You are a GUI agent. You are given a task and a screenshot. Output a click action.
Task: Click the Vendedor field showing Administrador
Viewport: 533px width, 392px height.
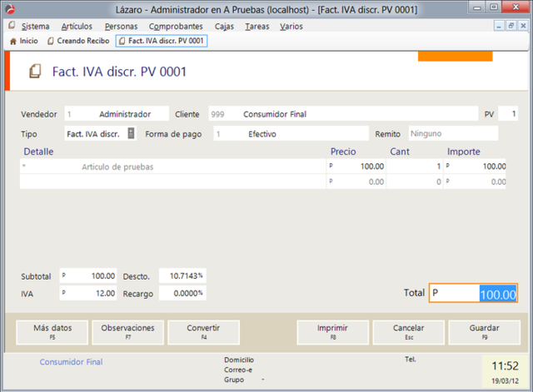(117, 113)
